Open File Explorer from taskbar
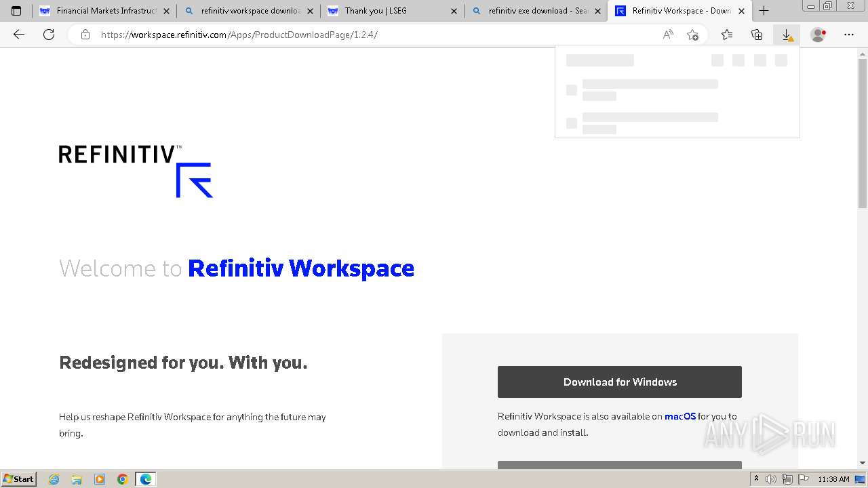 [x=77, y=479]
